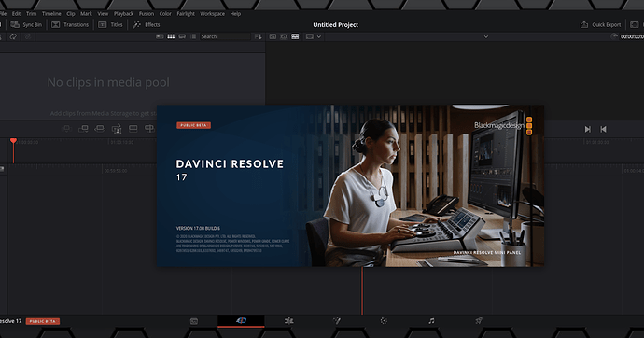Switch to the Media page
The width and height of the screenshot is (644, 338).
[194, 321]
